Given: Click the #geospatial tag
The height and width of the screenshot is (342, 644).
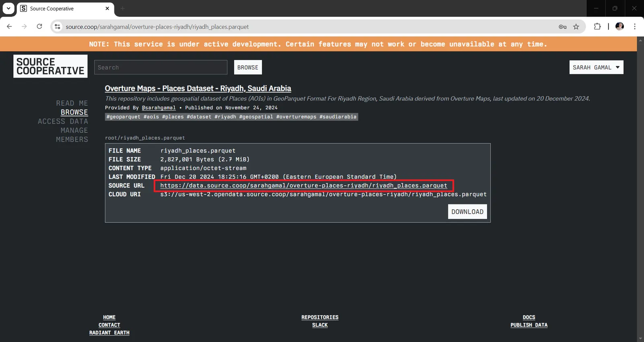Looking at the screenshot, I should (x=256, y=117).
